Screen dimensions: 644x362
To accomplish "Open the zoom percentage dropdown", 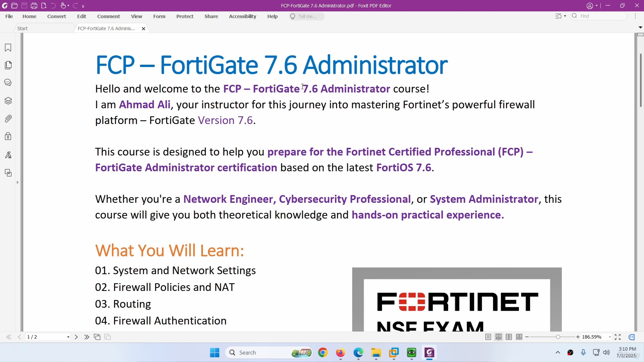I will pyautogui.click(x=610, y=337).
